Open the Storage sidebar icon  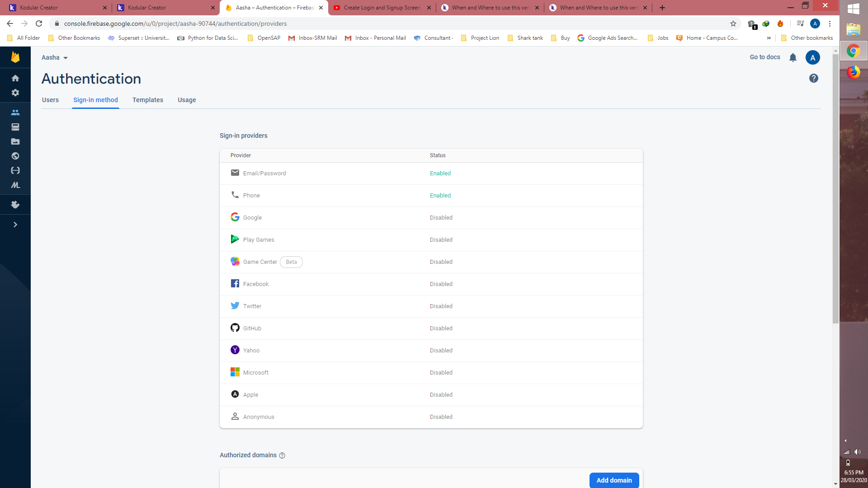tap(15, 141)
